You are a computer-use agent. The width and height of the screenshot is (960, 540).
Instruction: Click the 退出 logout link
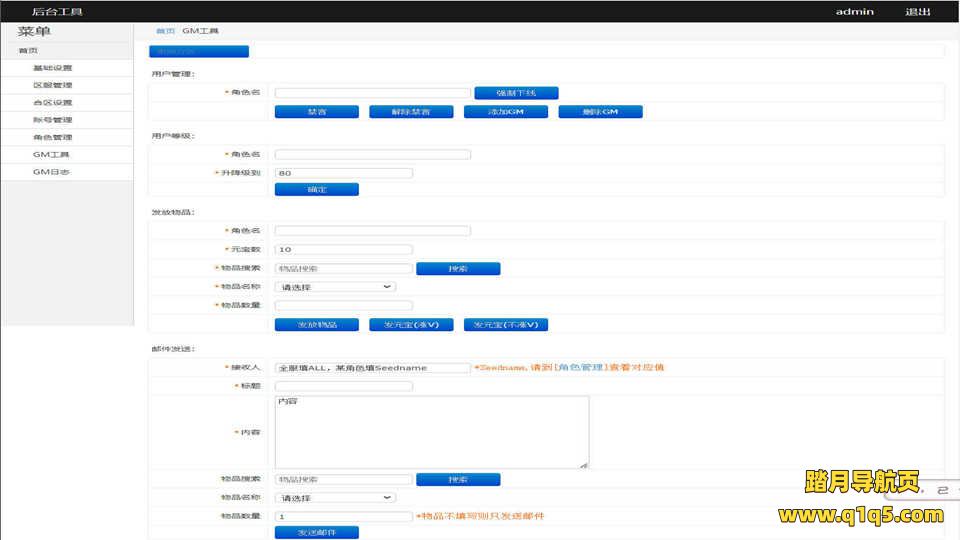917,12
